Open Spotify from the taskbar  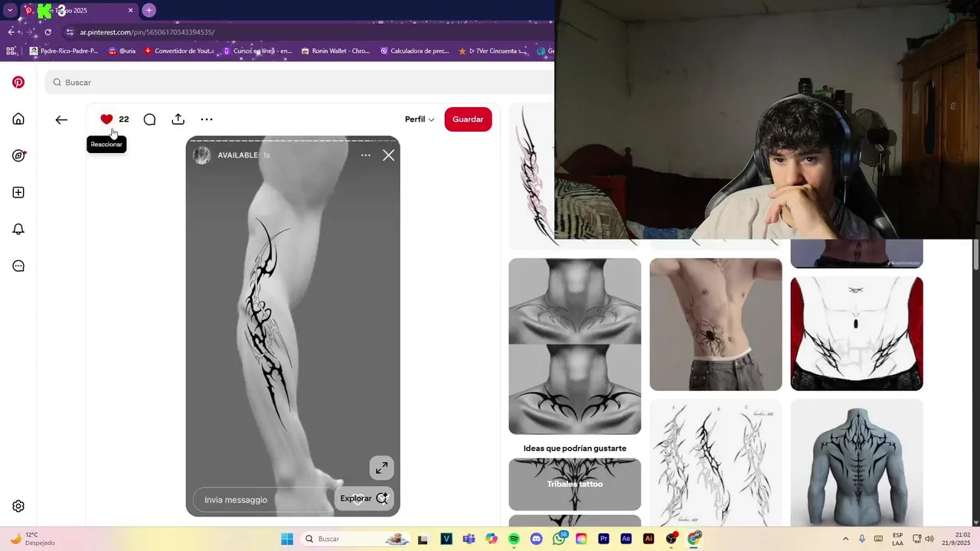[514, 539]
